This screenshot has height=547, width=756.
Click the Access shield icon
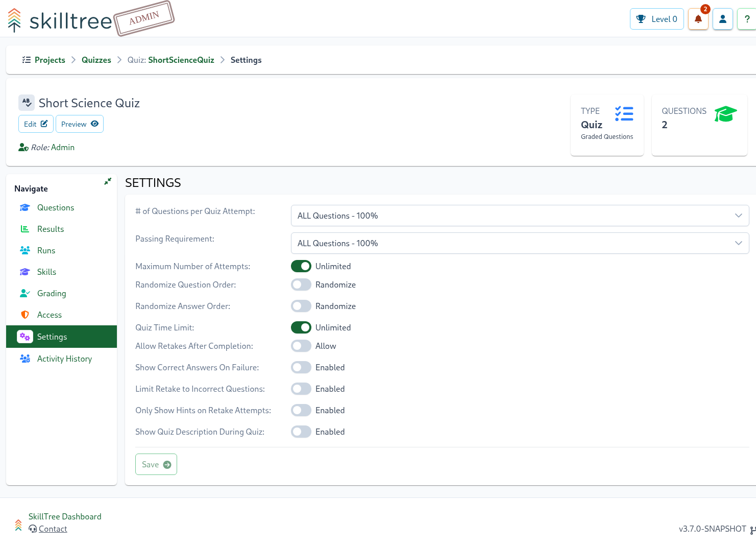pyautogui.click(x=25, y=315)
